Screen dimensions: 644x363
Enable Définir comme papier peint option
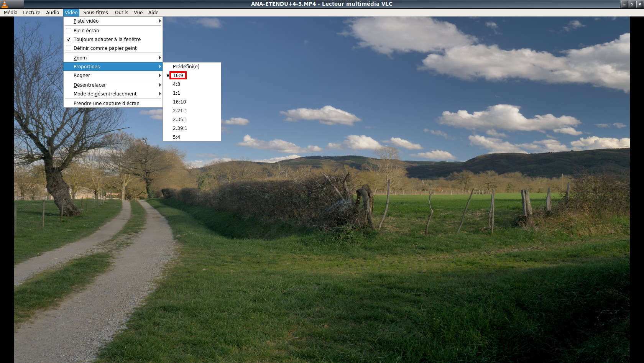[x=69, y=48]
